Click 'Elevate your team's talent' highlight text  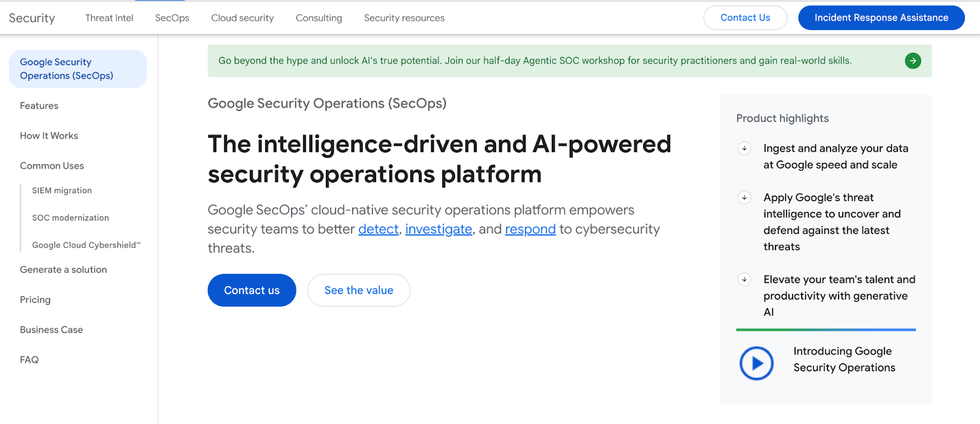click(839, 295)
